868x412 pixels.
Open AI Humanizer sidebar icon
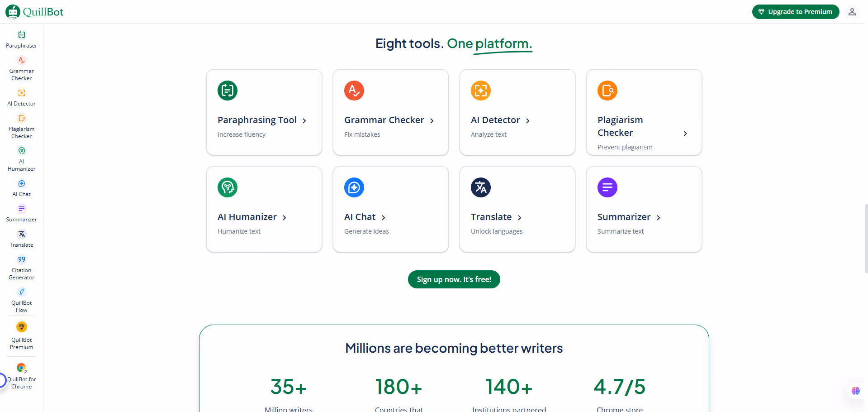pos(22,151)
